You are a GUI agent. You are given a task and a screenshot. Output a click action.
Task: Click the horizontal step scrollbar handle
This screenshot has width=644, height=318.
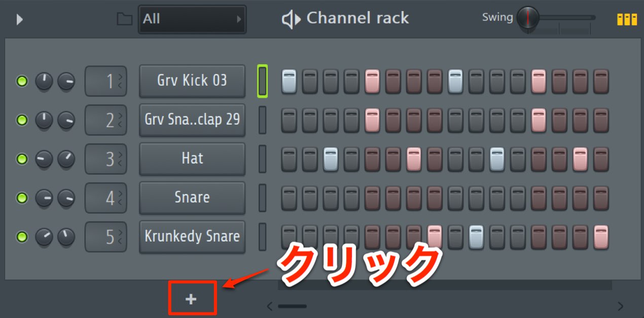pos(292,306)
